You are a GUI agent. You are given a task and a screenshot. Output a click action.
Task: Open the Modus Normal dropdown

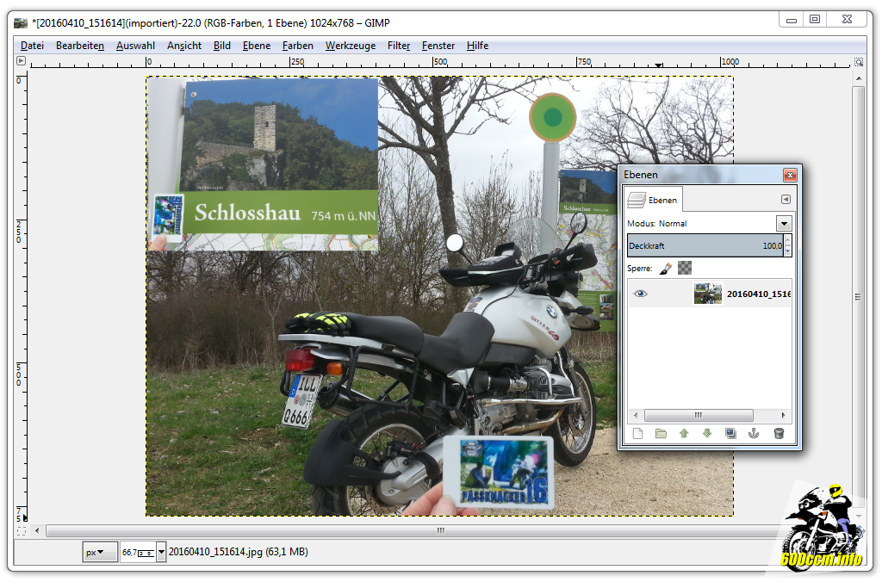(783, 223)
